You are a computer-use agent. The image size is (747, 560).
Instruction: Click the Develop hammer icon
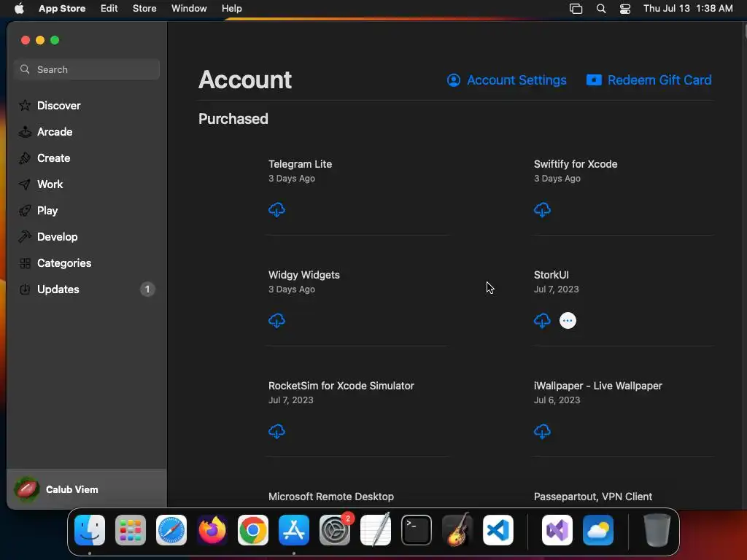pos(25,236)
